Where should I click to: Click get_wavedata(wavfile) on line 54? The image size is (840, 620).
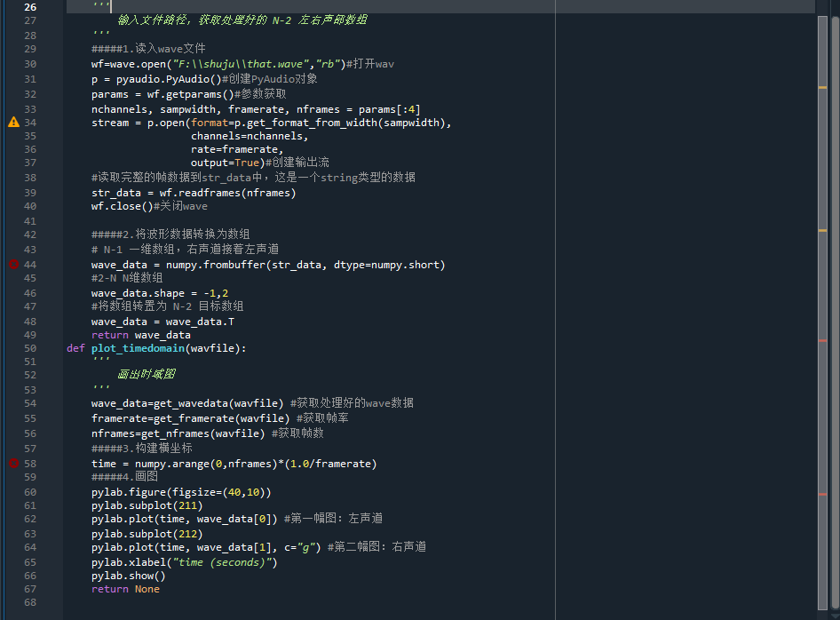tap(218, 403)
